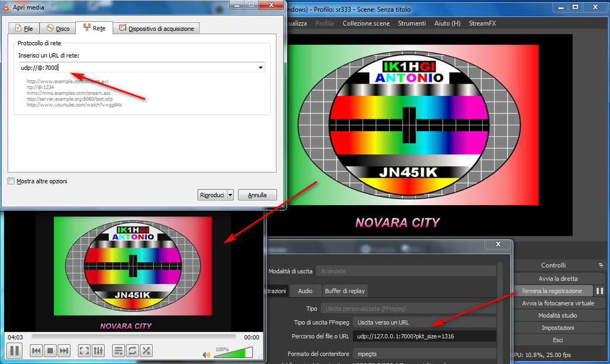The height and width of the screenshot is (364, 610).
Task: Click the remaining time 00:00 in VLC
Action: point(251,337)
